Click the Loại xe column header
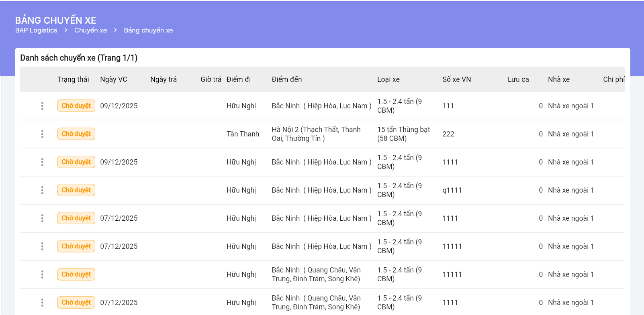The image size is (644, 315). (388, 79)
